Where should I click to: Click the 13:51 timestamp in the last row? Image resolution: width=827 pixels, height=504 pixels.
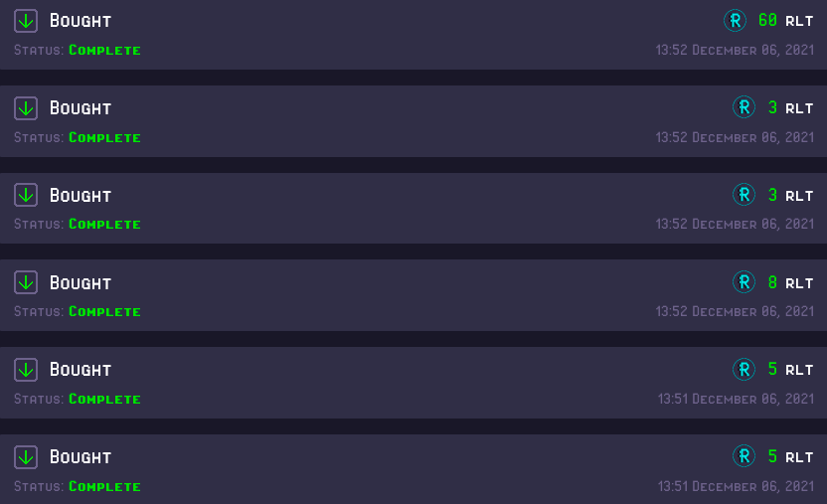[736, 486]
